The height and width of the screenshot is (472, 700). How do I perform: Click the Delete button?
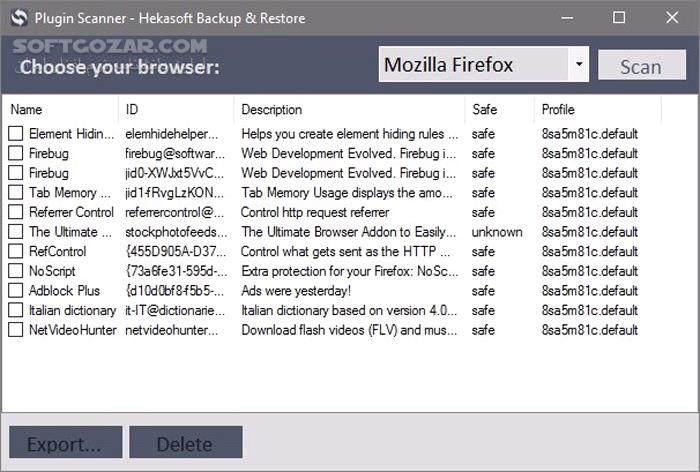click(186, 443)
